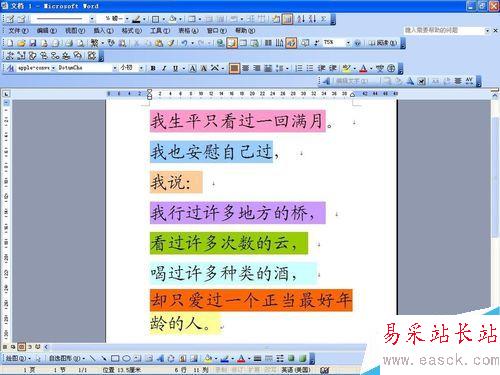The width and height of the screenshot is (500, 375).
Task: Click the Print Preview icon
Action: (x=80, y=43)
